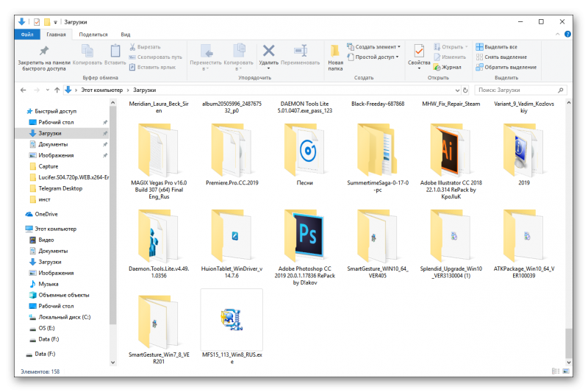The height and width of the screenshot is (392, 588).
Task: Select SmartGesture_Win7_8_VER201 folder
Action: coord(159,330)
